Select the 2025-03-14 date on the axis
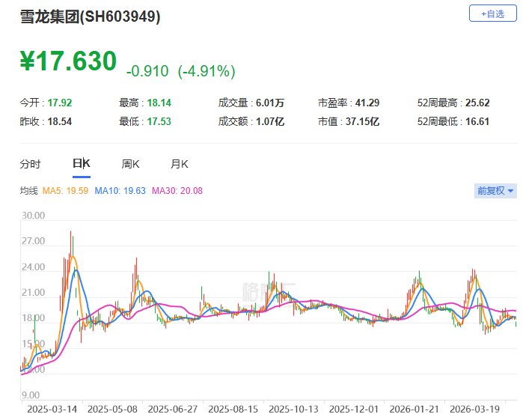Viewport: 523px width, 420px height. coord(51,410)
